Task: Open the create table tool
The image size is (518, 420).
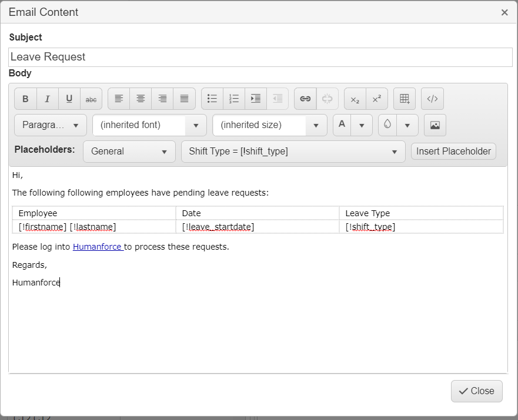Action: click(x=405, y=99)
